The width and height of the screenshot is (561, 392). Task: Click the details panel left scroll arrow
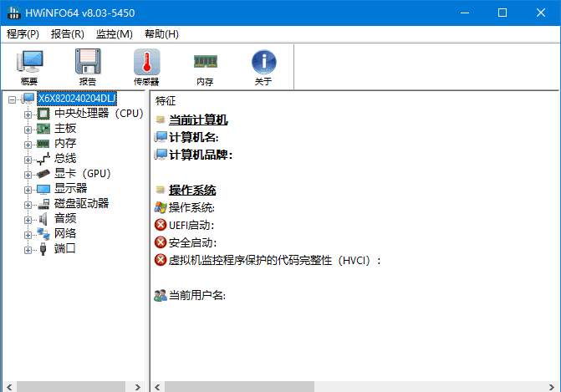tap(157, 387)
